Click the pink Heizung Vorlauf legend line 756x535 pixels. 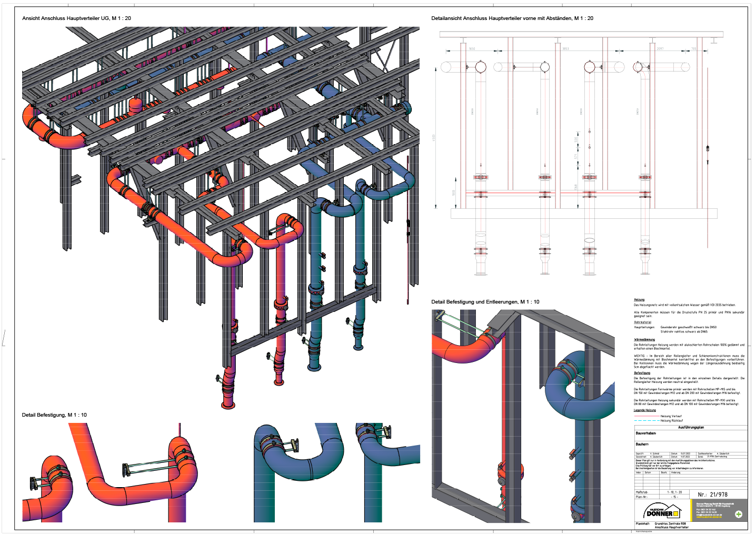point(646,416)
